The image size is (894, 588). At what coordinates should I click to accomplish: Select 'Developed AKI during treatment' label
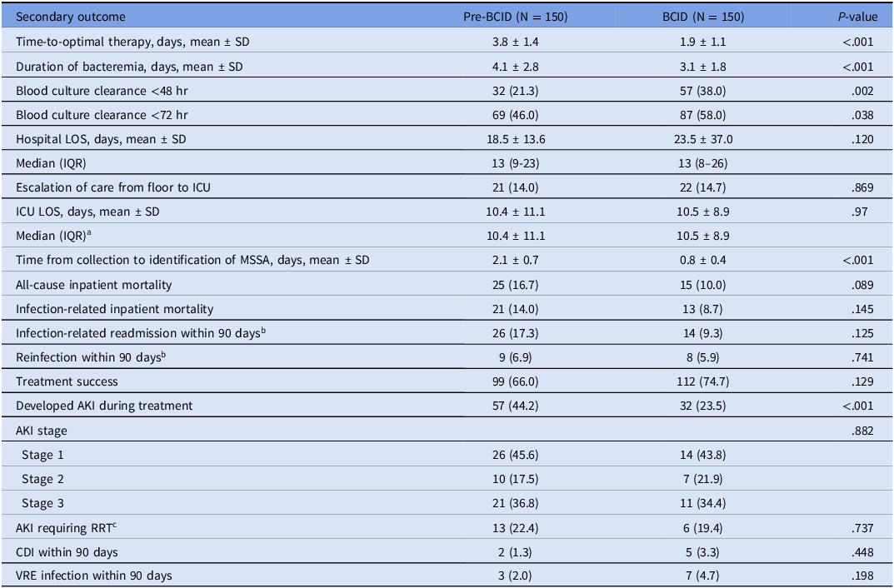coord(104,405)
